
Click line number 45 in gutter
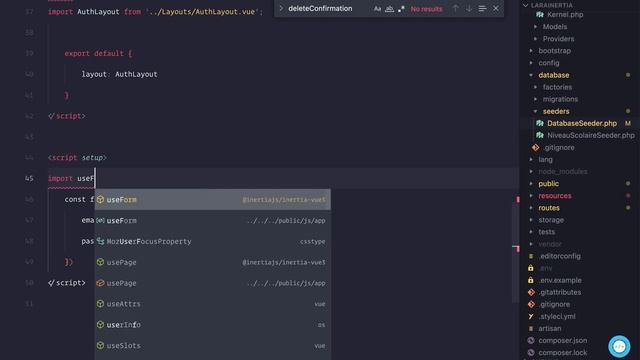(x=29, y=178)
